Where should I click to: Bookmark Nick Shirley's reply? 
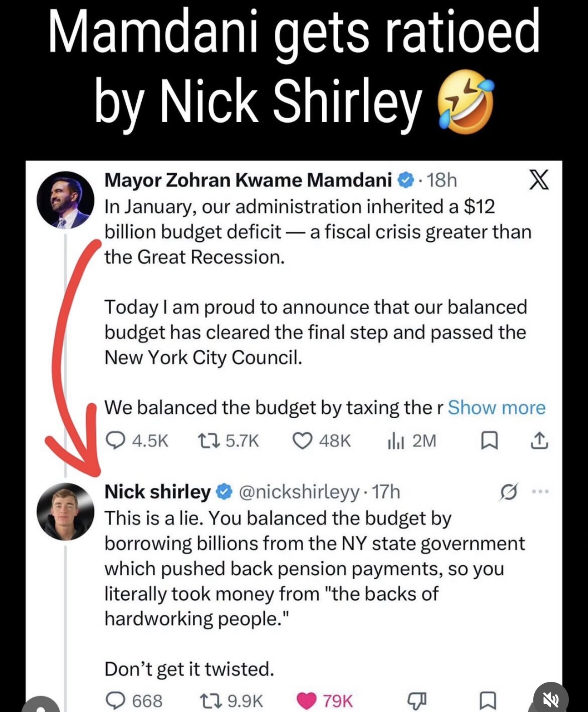488,701
